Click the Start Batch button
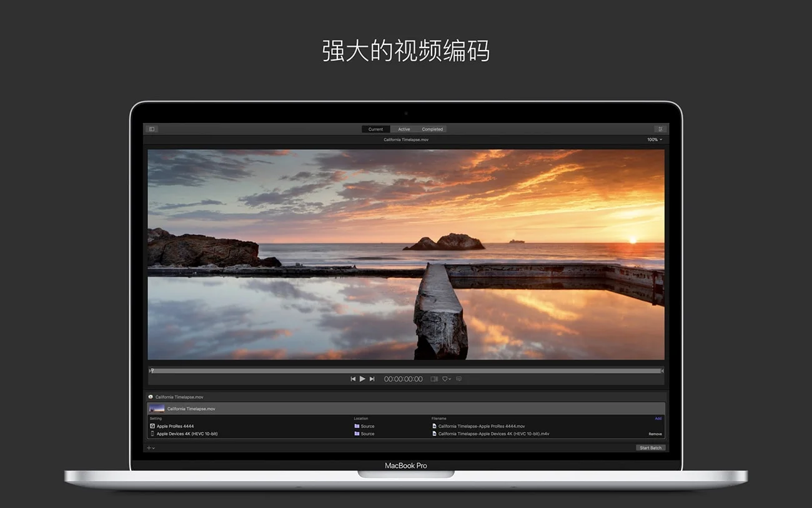The width and height of the screenshot is (812, 508). click(650, 448)
